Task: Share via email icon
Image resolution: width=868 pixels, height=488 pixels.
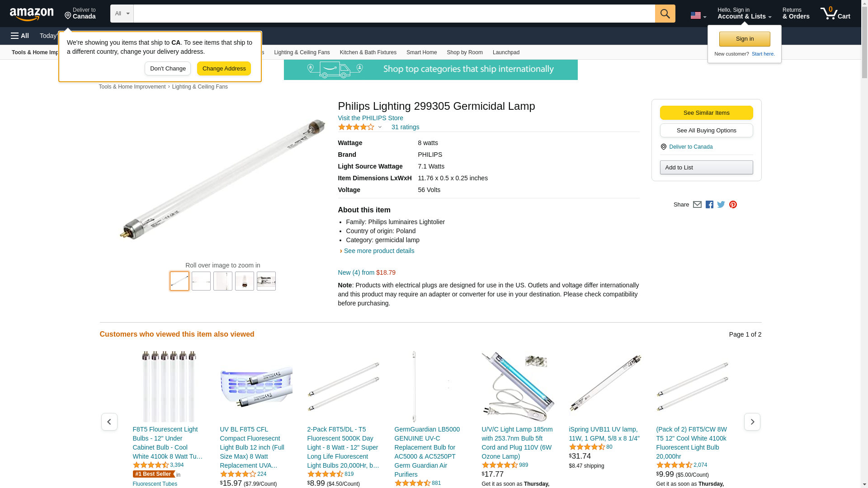Action: pyautogui.click(x=697, y=205)
